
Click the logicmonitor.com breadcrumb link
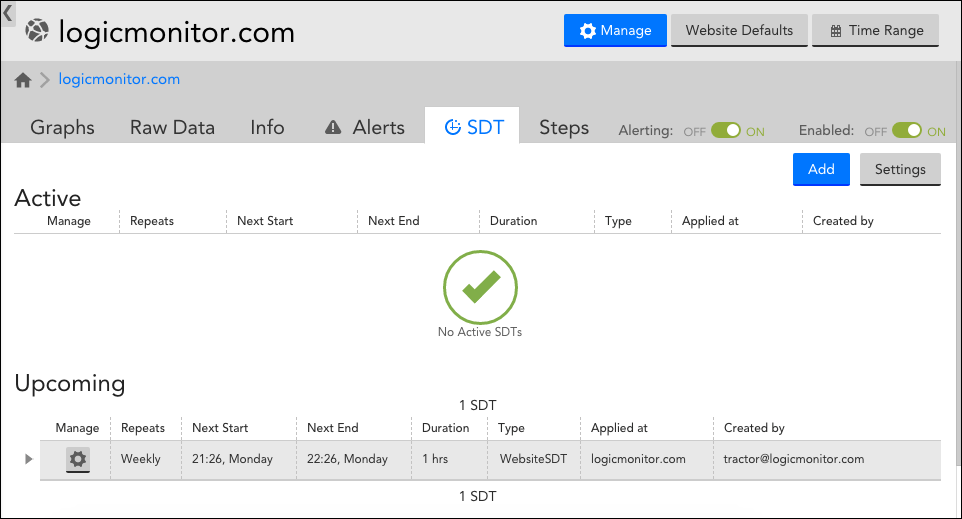(x=120, y=79)
